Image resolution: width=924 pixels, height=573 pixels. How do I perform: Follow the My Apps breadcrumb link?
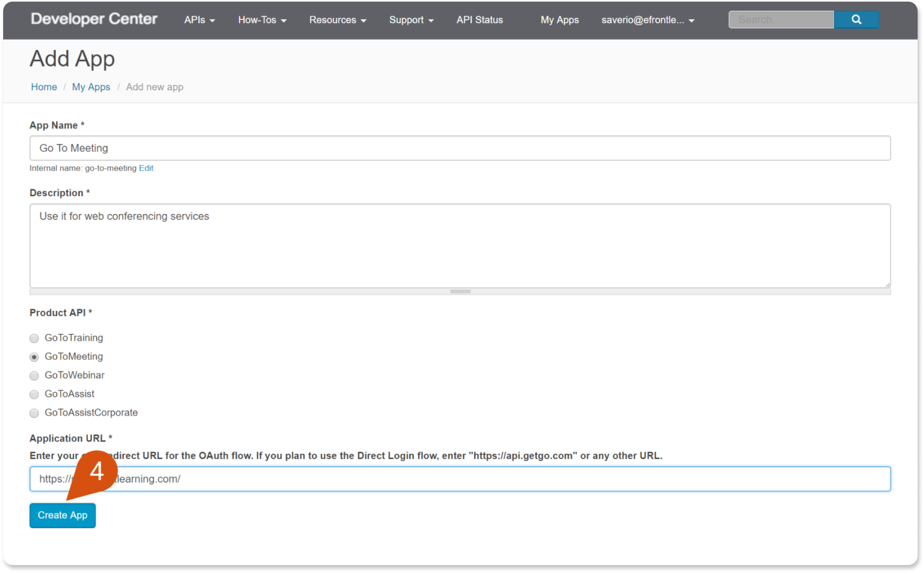click(91, 87)
